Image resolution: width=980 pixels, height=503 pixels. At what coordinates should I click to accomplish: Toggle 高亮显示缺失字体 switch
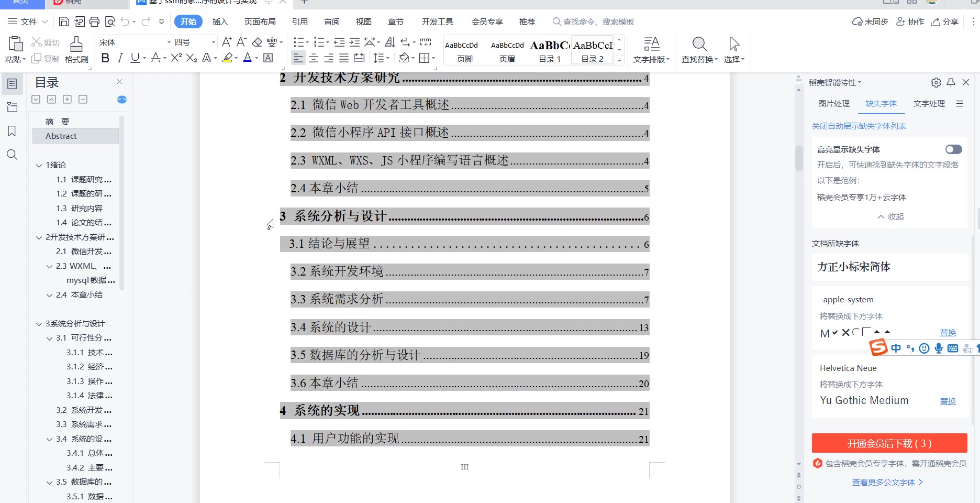click(953, 149)
